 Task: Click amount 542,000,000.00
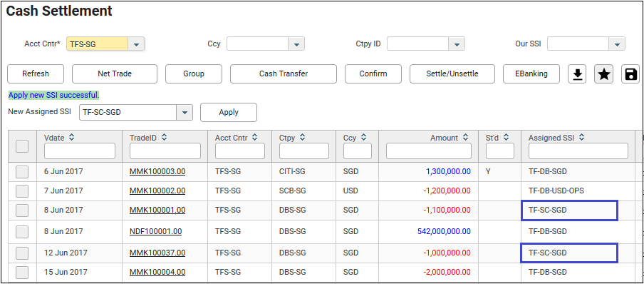[x=444, y=231]
